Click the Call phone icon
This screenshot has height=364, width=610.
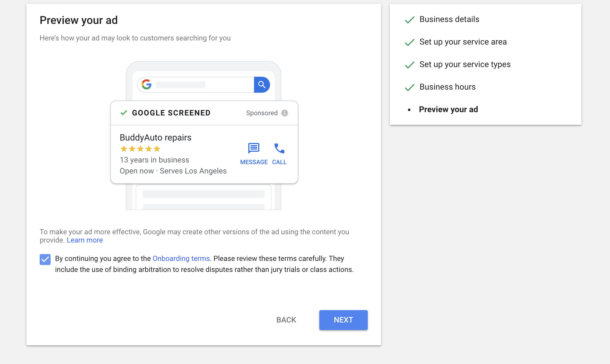[x=279, y=148]
